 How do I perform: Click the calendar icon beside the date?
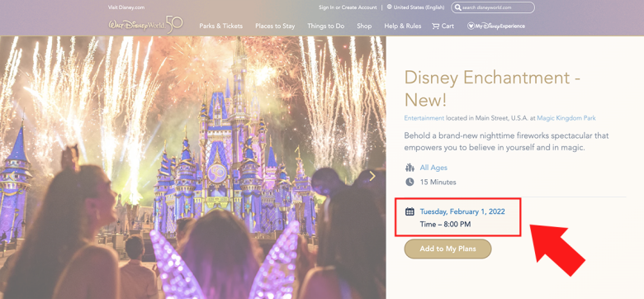pos(410,211)
